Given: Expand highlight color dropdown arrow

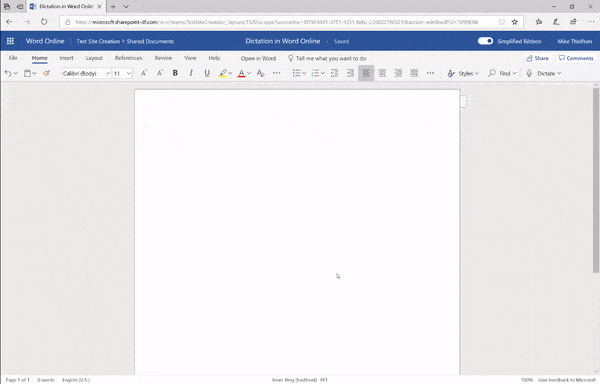Looking at the screenshot, I should (x=230, y=73).
